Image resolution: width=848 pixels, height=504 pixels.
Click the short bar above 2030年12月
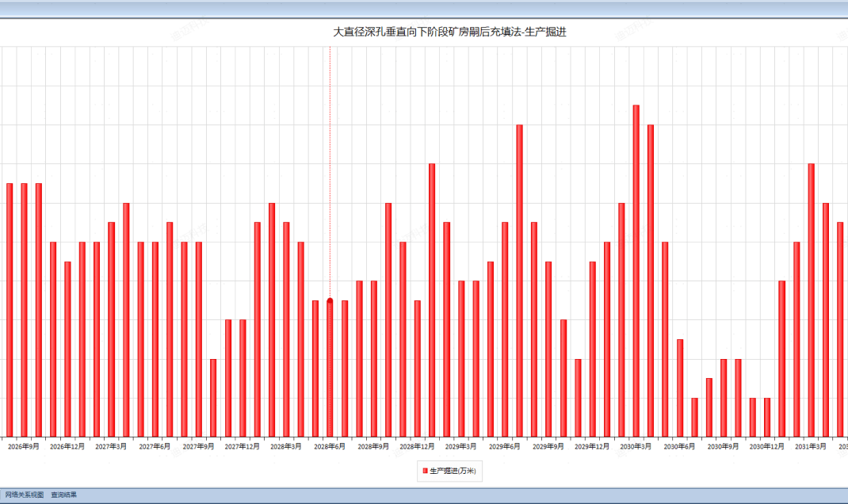pyautogui.click(x=767, y=418)
